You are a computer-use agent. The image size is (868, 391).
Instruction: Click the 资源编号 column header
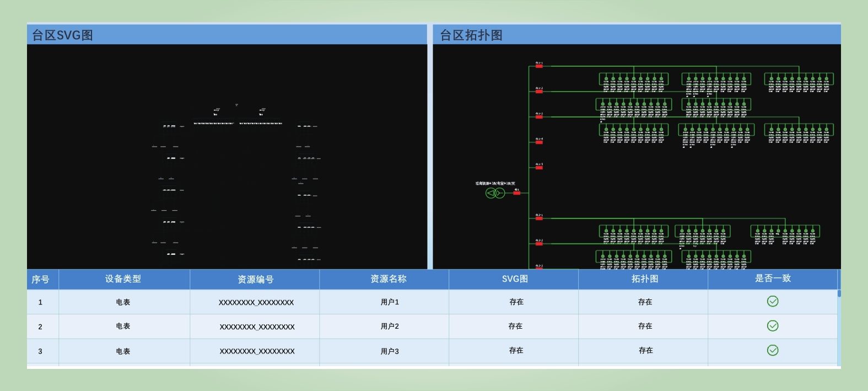coord(255,280)
